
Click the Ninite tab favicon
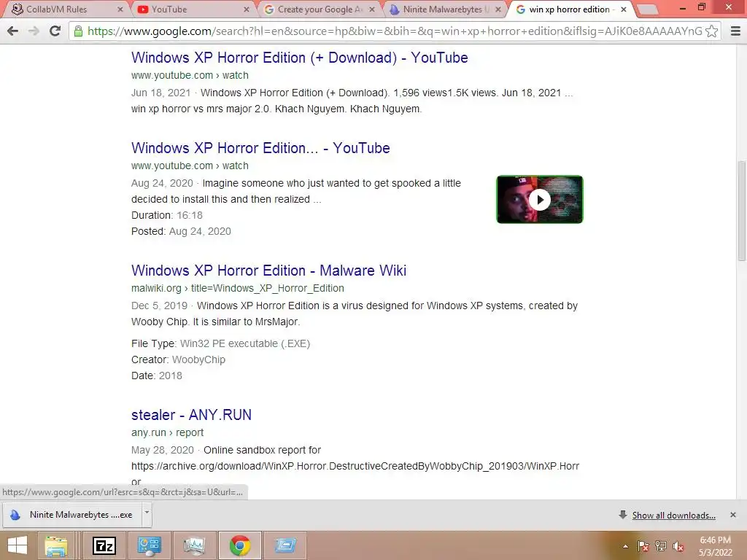[395, 9]
